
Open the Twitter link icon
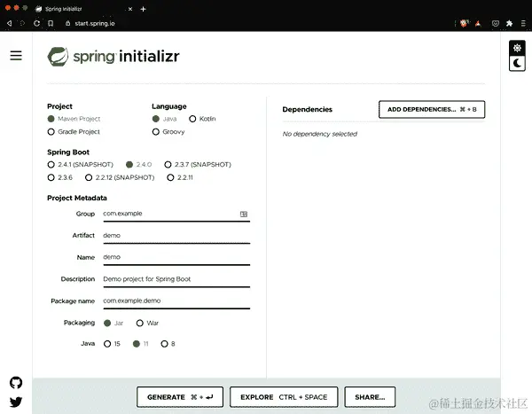pos(16,402)
